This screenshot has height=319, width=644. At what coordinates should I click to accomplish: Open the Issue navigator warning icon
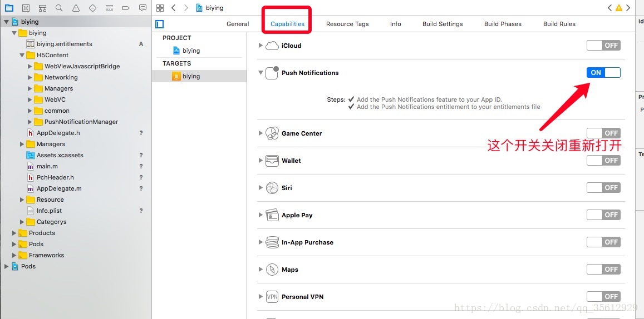76,8
